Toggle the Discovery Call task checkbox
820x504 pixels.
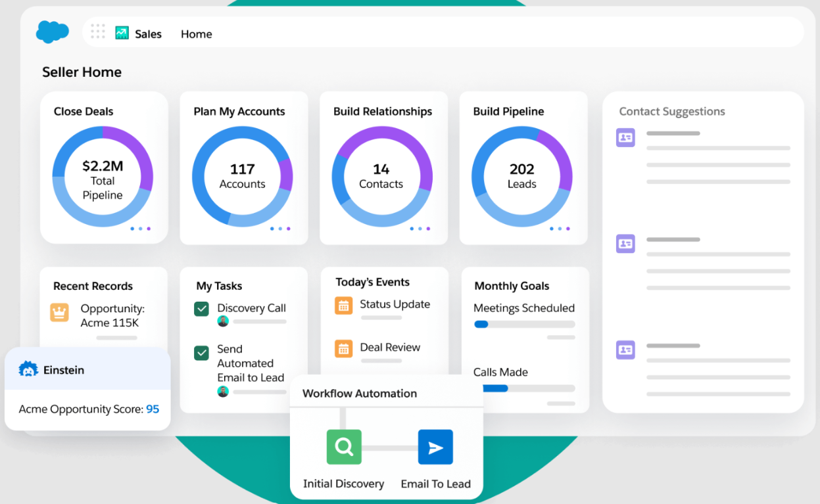tap(202, 309)
